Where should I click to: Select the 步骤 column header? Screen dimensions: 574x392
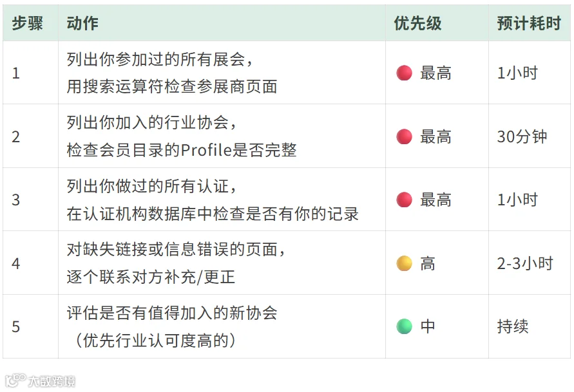pyautogui.click(x=28, y=23)
